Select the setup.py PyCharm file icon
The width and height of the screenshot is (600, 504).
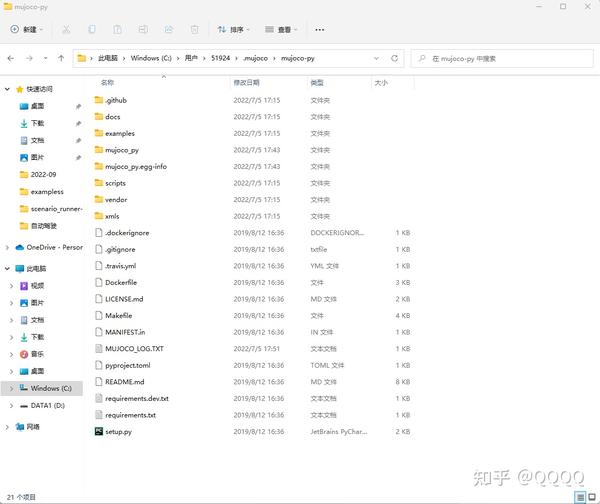99,431
